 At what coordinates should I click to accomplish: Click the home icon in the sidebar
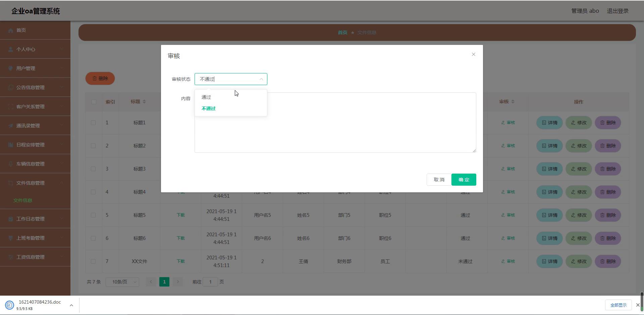[x=11, y=30]
